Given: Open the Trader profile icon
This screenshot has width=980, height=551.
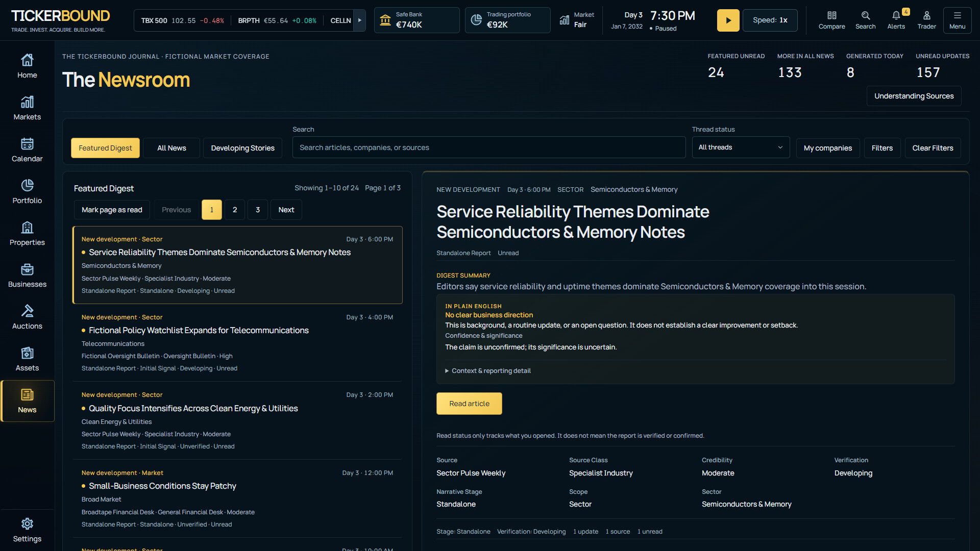Looking at the screenshot, I should pyautogui.click(x=926, y=20).
